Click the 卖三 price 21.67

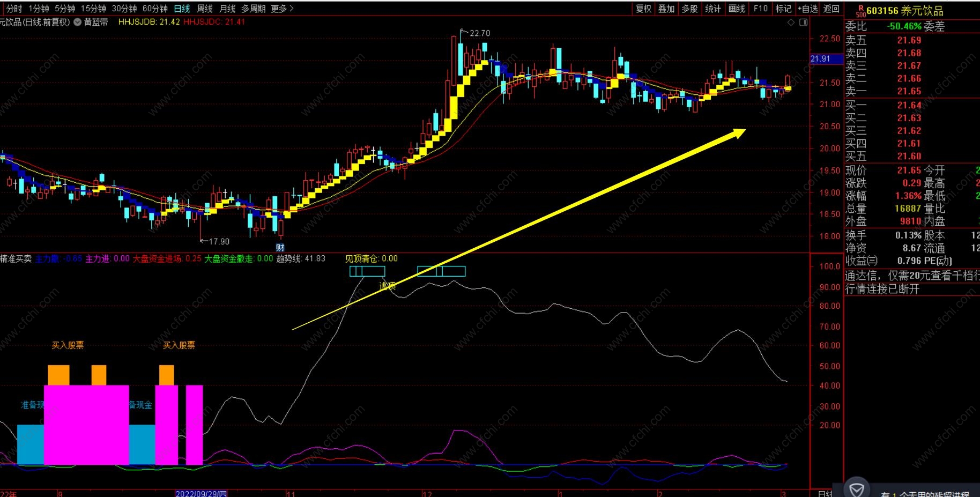point(909,66)
